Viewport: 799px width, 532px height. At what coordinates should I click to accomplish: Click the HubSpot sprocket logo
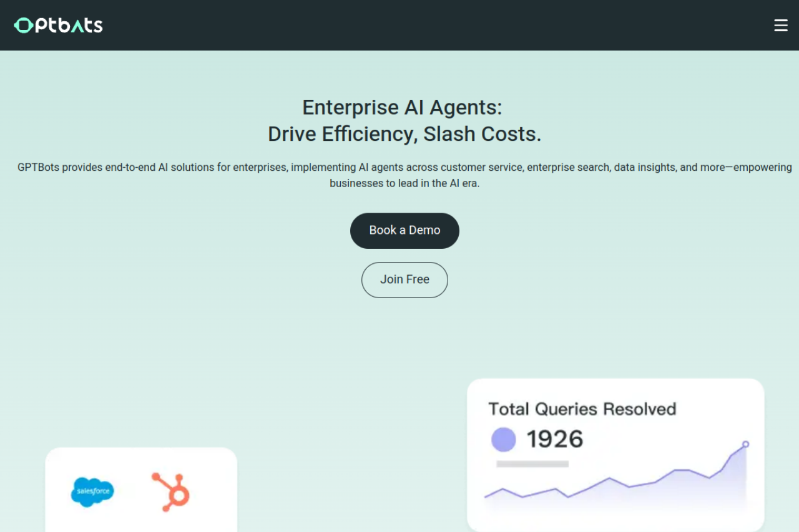coord(171,492)
